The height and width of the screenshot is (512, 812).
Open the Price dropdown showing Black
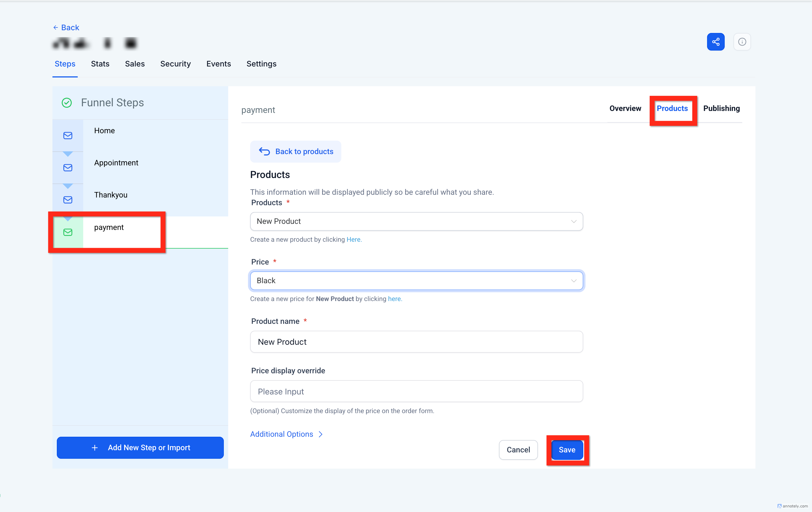(x=416, y=281)
